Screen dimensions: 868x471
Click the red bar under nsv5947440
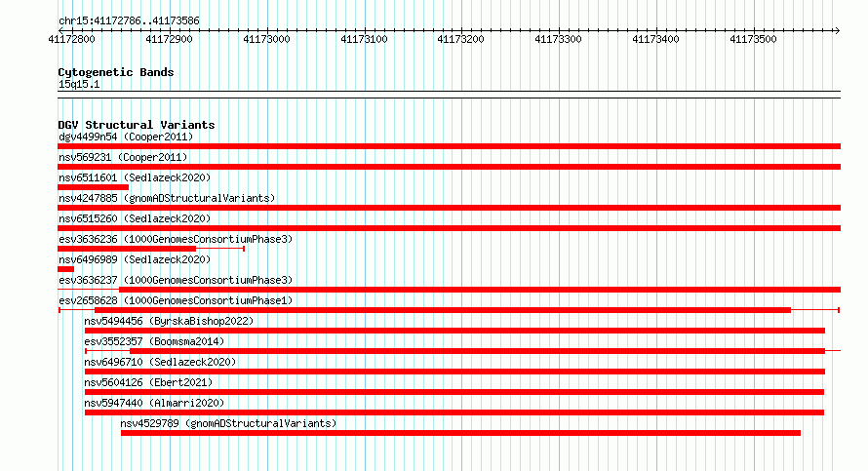(x=454, y=412)
